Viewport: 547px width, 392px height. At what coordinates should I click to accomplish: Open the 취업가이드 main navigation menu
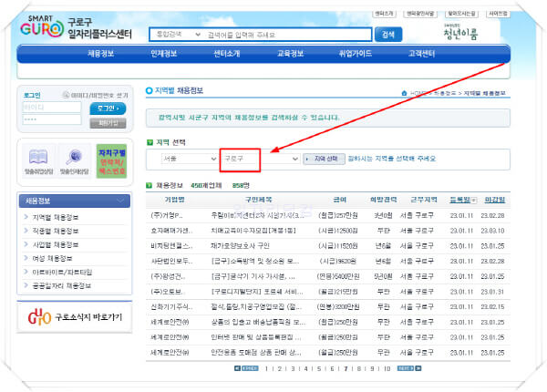(x=356, y=54)
